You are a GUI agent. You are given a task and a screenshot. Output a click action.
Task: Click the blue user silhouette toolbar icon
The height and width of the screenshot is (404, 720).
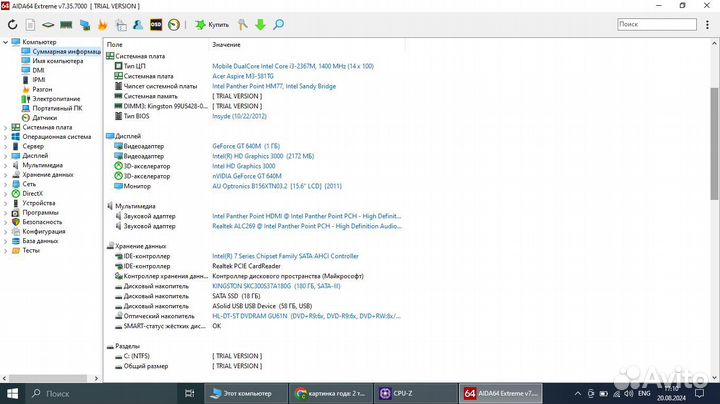pos(138,25)
